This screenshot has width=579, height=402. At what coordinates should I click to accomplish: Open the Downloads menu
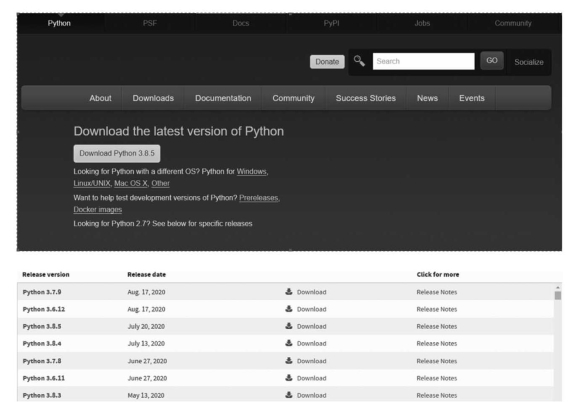click(x=153, y=98)
